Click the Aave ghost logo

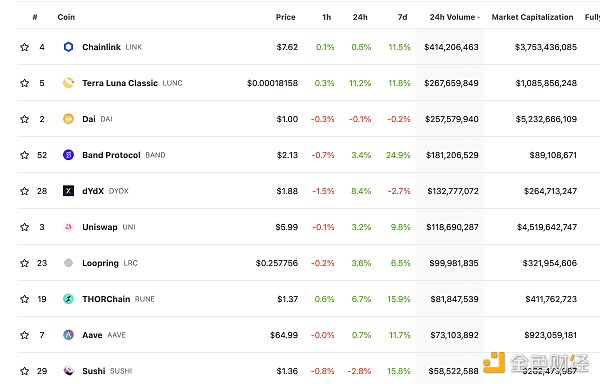(68, 335)
